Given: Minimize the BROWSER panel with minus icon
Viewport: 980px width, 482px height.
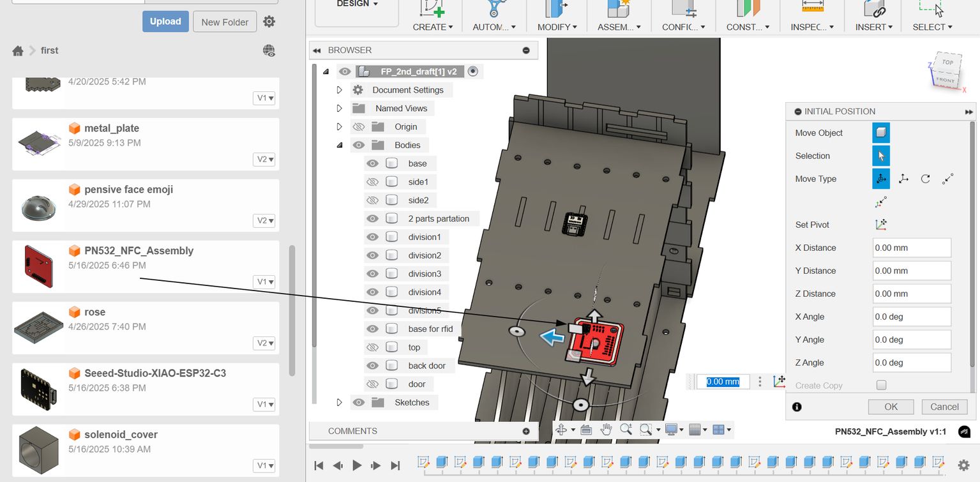Looking at the screenshot, I should coord(526,50).
